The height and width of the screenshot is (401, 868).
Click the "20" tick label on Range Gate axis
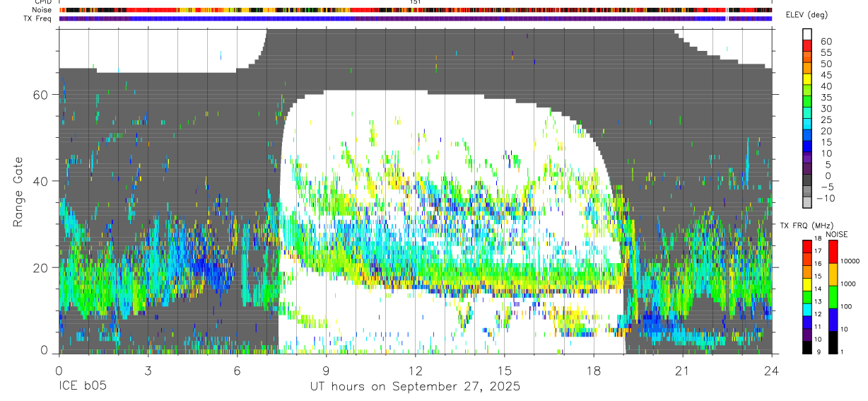click(40, 267)
